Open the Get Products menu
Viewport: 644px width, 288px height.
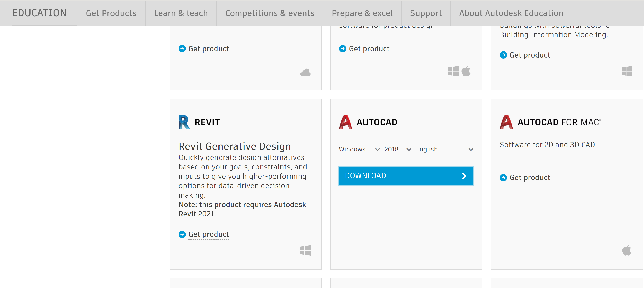[x=111, y=13]
